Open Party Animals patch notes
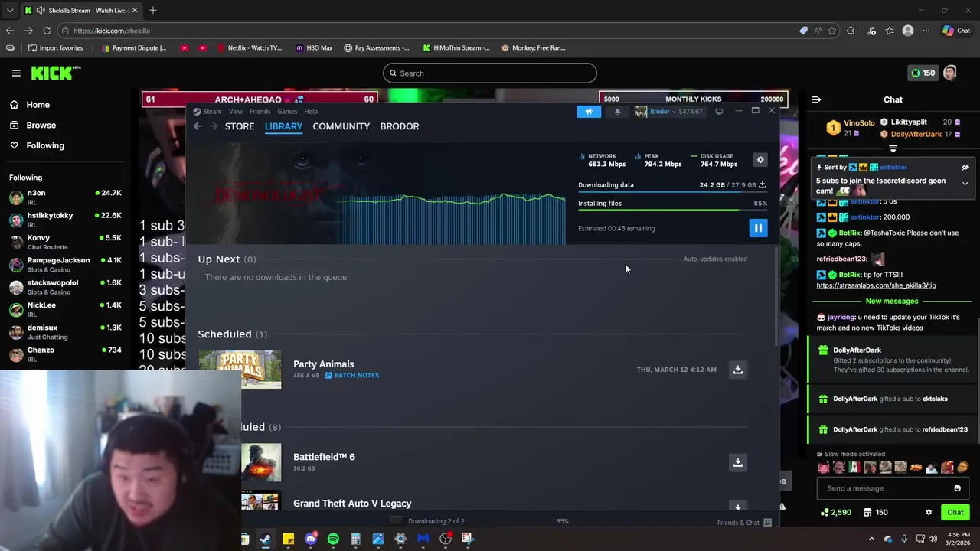 click(352, 375)
